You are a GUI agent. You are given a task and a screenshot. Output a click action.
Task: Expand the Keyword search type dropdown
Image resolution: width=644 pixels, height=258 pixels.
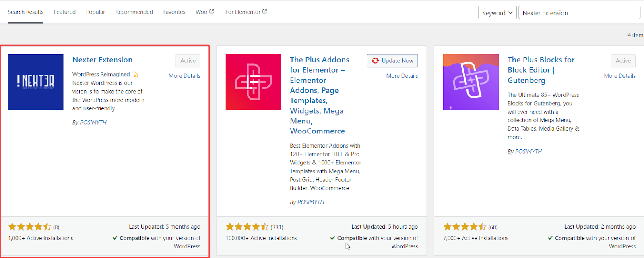pos(497,12)
